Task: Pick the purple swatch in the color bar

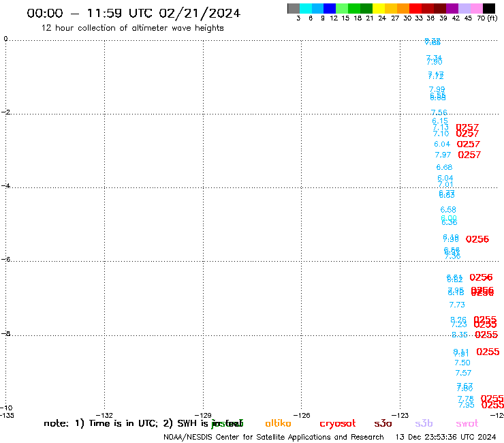Action: [x=452, y=8]
